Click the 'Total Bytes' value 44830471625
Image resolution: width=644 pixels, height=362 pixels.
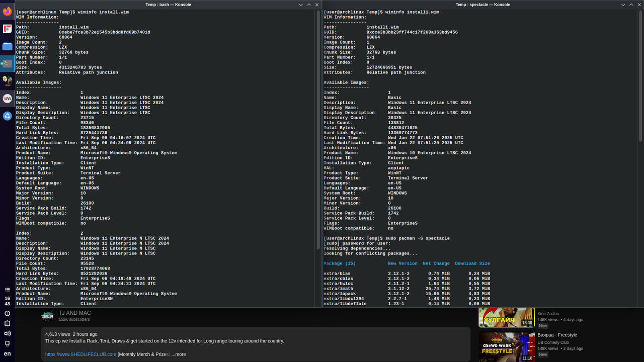403,128
